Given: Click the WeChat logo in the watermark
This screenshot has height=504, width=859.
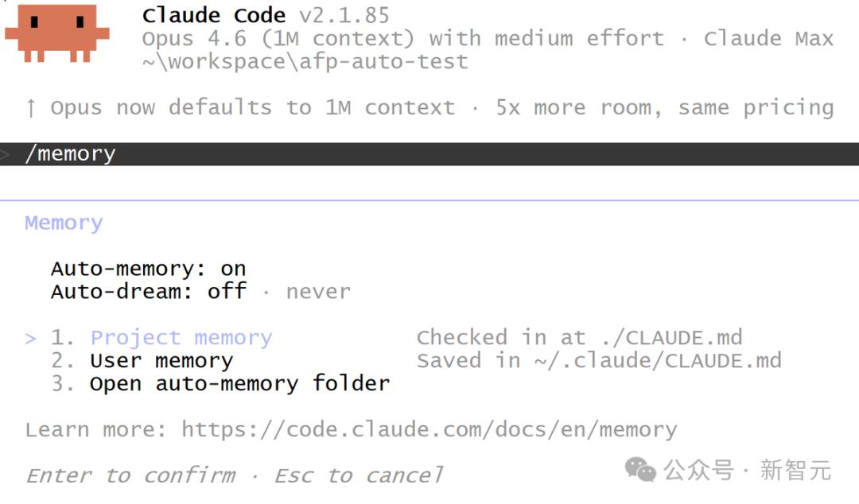Looking at the screenshot, I should point(639,470).
